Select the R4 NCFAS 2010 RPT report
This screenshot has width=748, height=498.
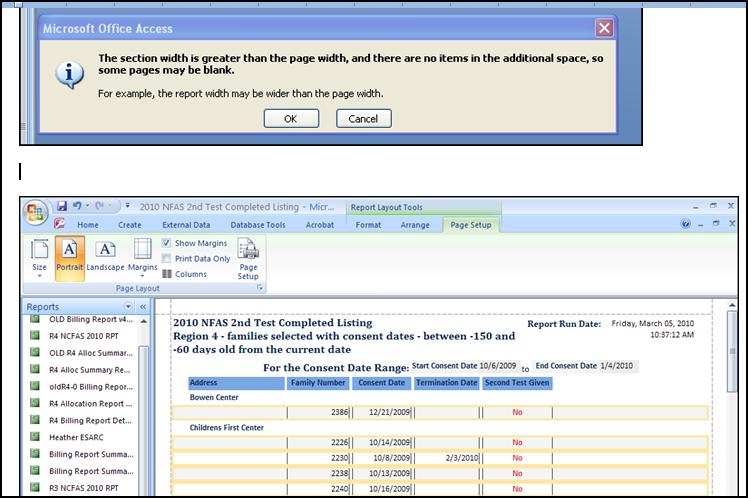point(82,336)
